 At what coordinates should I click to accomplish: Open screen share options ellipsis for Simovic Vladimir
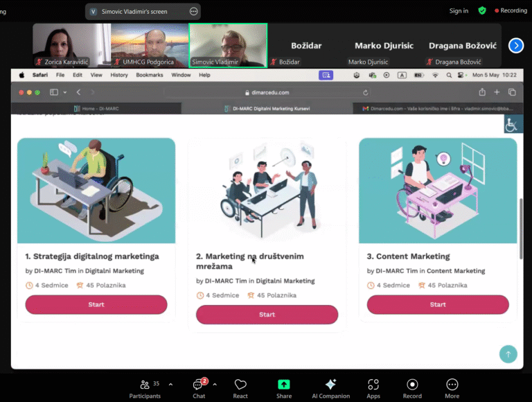pos(194,11)
